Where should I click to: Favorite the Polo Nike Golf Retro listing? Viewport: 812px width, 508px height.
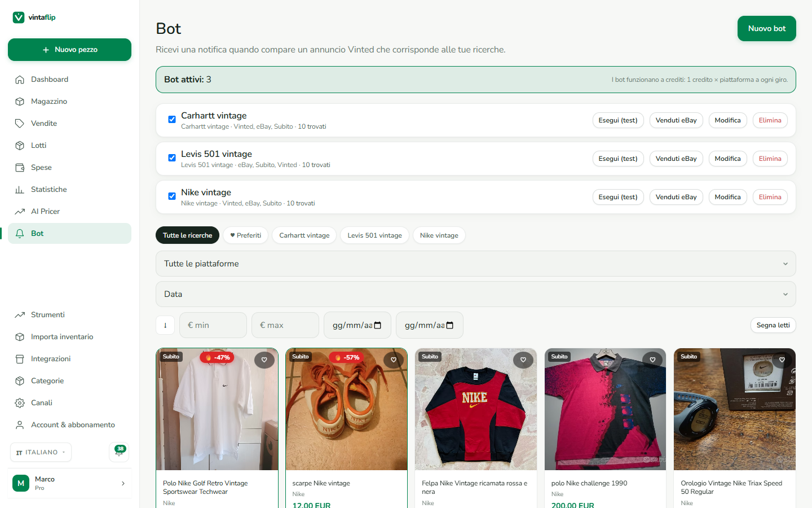264,360
